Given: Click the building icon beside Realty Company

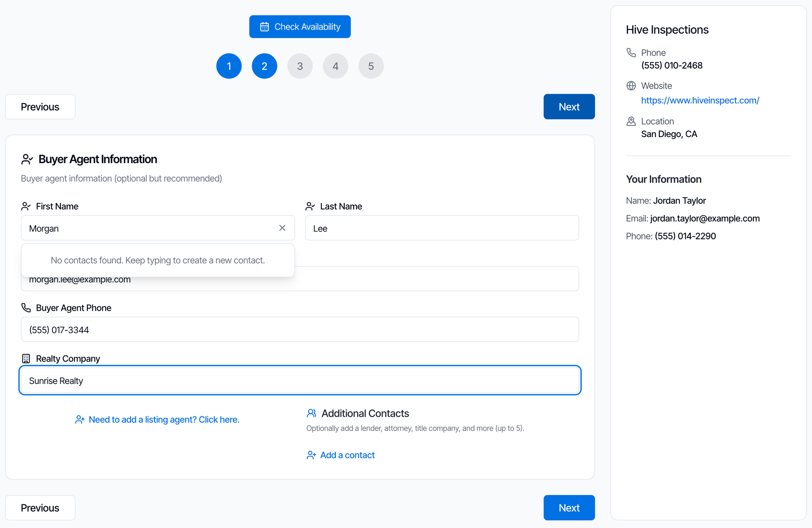Looking at the screenshot, I should point(26,359).
